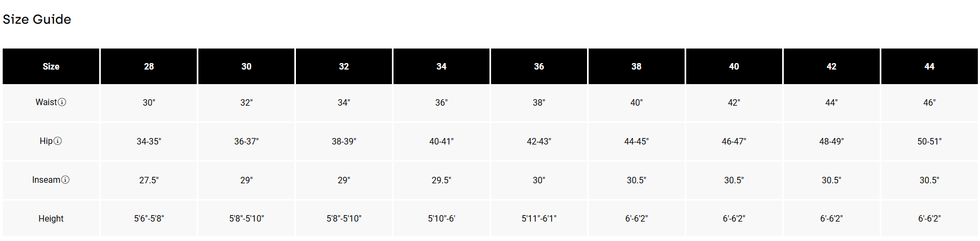This screenshot has width=980, height=241.
Task: Show the Inseam info tooltip icon
Action: click(x=65, y=180)
